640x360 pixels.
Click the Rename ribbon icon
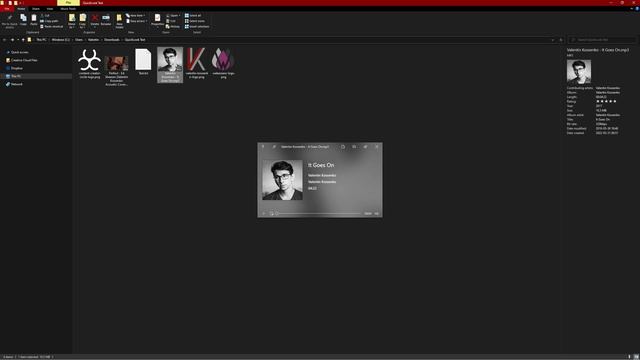tap(106, 20)
